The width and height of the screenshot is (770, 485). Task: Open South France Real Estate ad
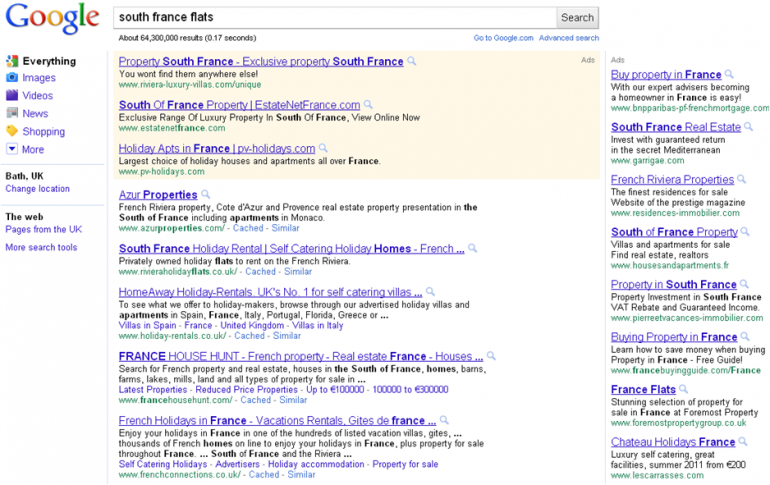coord(676,127)
